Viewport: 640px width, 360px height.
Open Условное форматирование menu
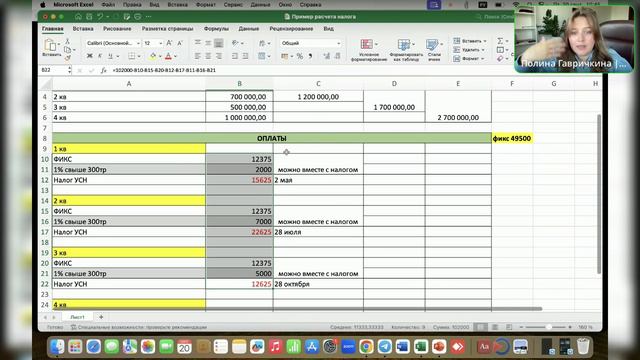369,50
